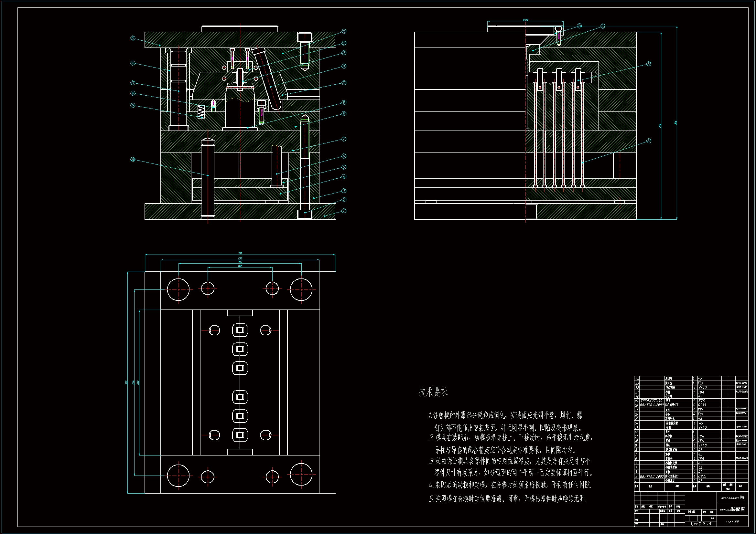
Task: Select the 300 width dimension text
Action: [240, 253]
